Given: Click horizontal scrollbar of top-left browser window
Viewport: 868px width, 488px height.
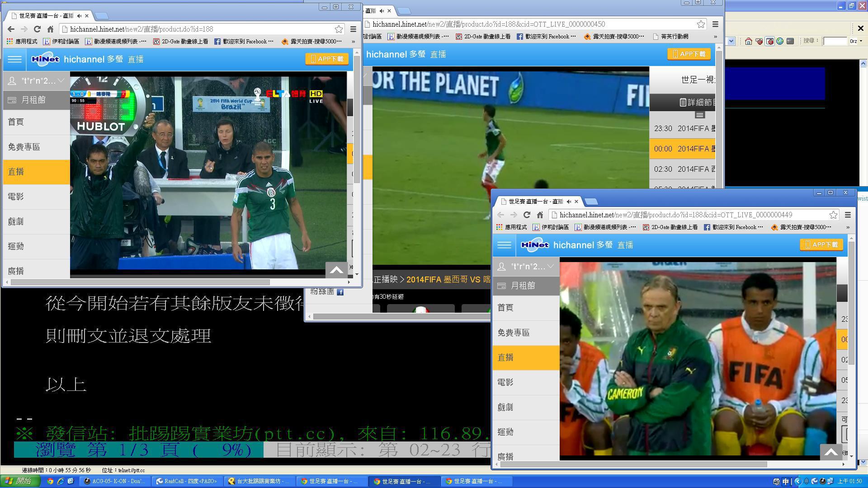Looking at the screenshot, I should click(140, 282).
